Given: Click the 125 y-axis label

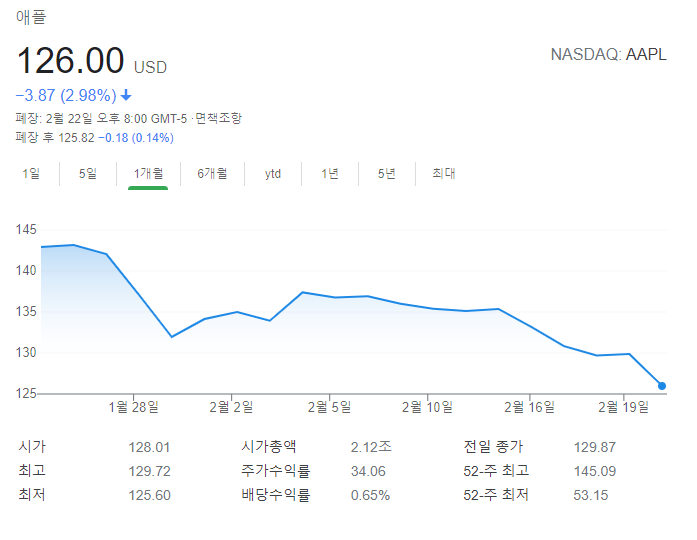Looking at the screenshot, I should tap(26, 393).
